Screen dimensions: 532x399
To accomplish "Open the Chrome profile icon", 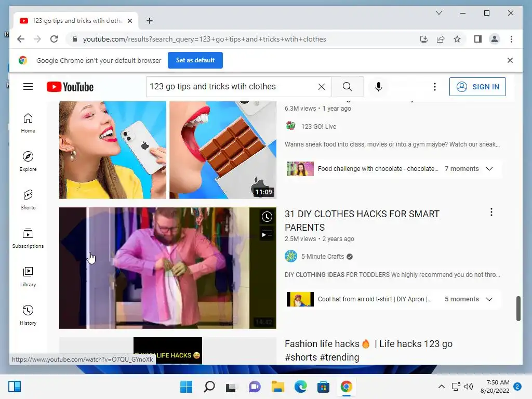I will (495, 39).
